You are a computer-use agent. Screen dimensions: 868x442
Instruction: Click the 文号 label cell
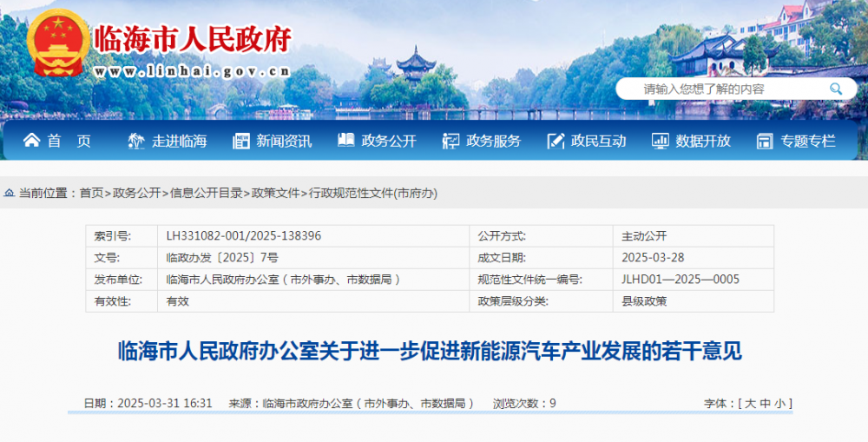pos(122,258)
